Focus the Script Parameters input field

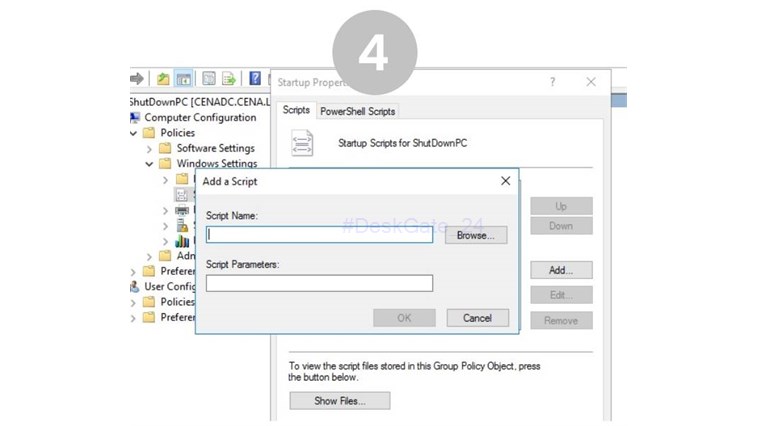click(x=319, y=283)
